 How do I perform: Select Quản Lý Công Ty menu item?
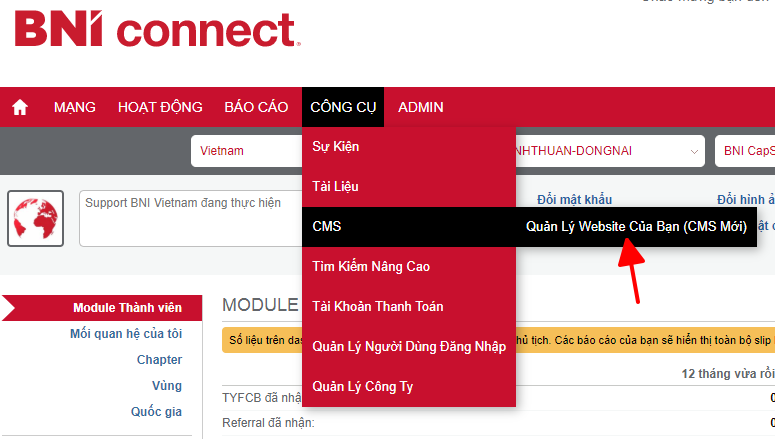click(363, 387)
